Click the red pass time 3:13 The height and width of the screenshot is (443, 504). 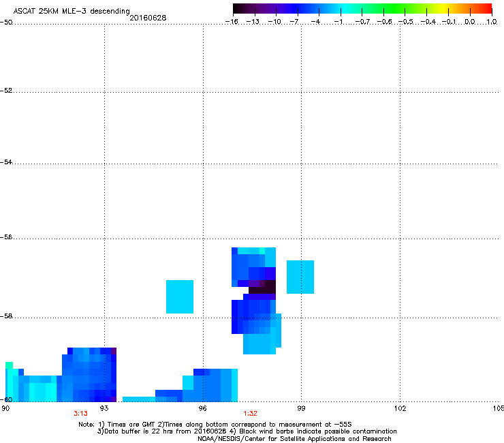pos(80,414)
